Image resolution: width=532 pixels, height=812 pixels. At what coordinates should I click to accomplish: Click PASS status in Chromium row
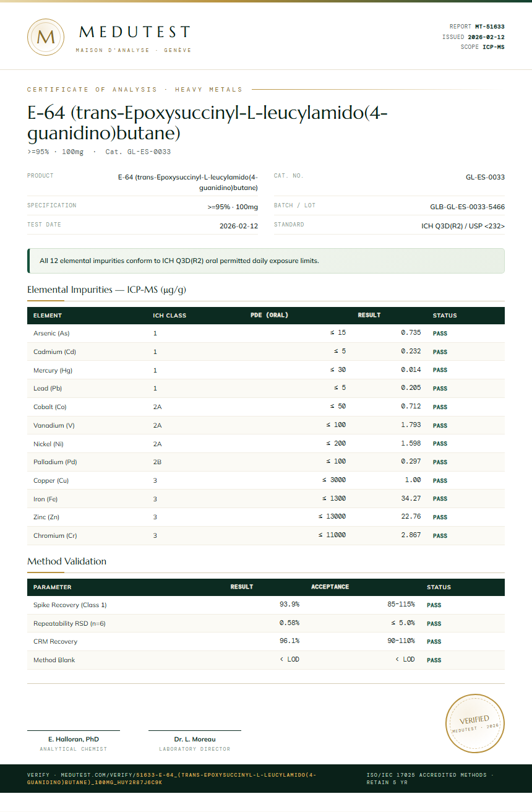point(440,536)
